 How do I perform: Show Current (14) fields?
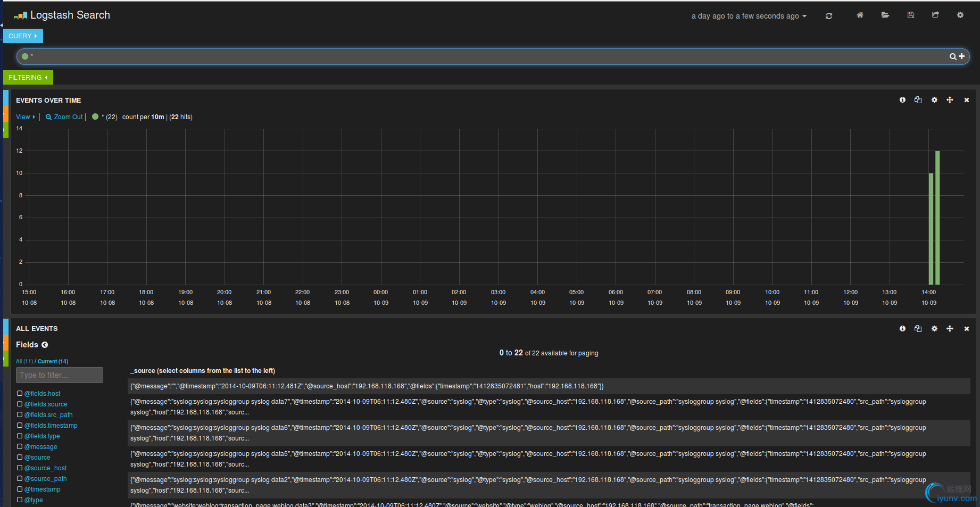pyautogui.click(x=53, y=361)
